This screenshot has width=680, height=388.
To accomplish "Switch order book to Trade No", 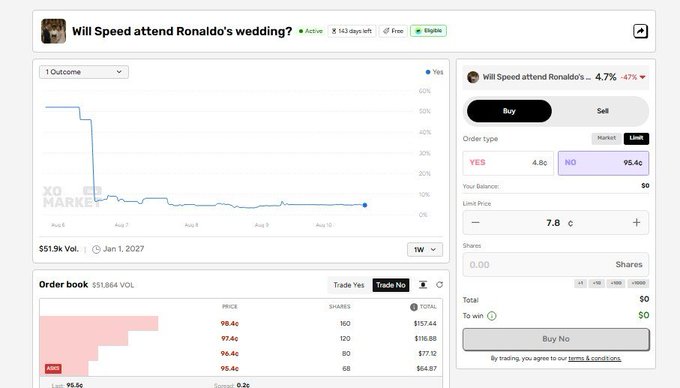I will [x=390, y=285].
